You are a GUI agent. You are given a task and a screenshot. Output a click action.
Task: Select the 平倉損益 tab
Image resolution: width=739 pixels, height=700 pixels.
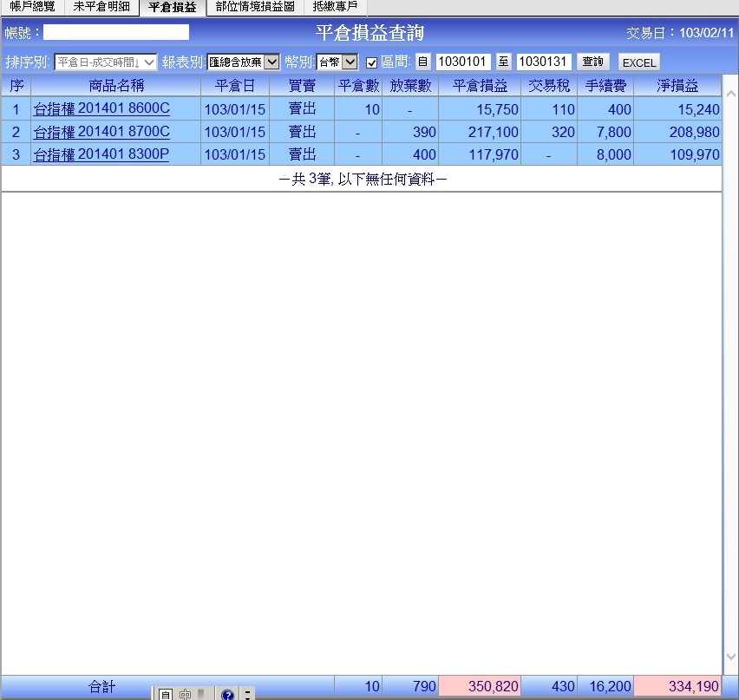point(172,7)
